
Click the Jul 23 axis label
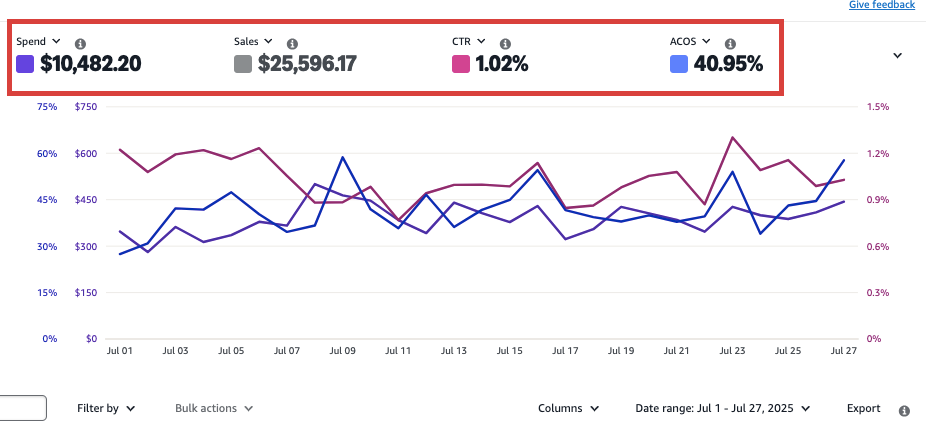(732, 350)
